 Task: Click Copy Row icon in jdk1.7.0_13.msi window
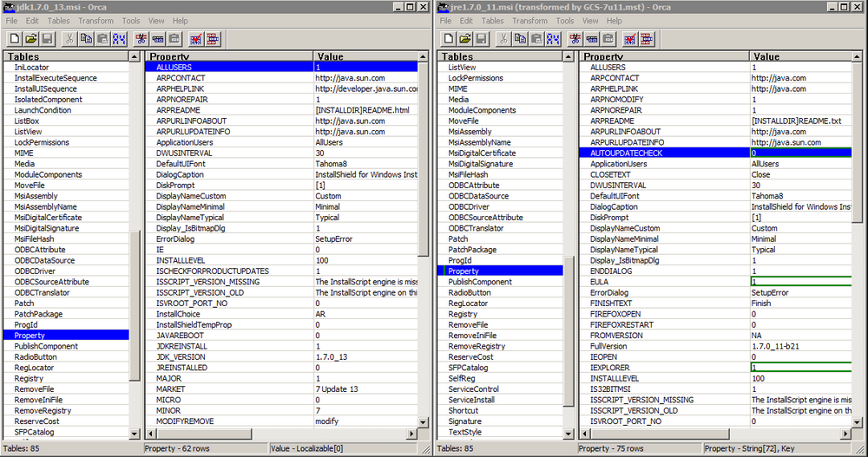[158, 39]
